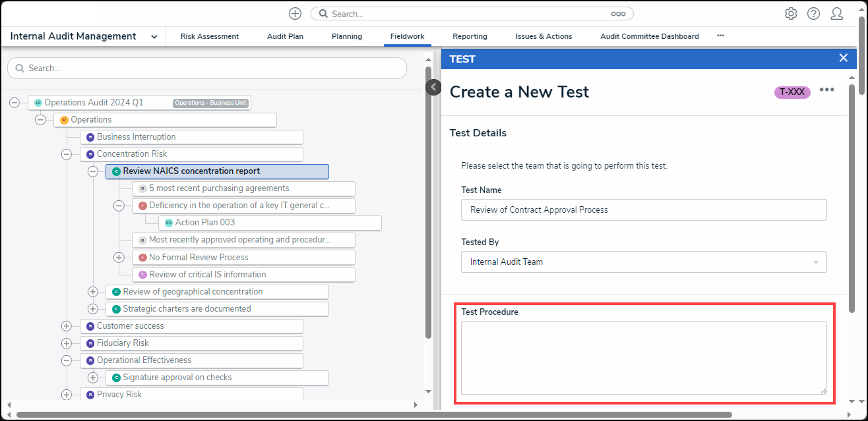This screenshot has width=868, height=421.
Task: Select Review of critical IS information item
Action: pos(207,275)
